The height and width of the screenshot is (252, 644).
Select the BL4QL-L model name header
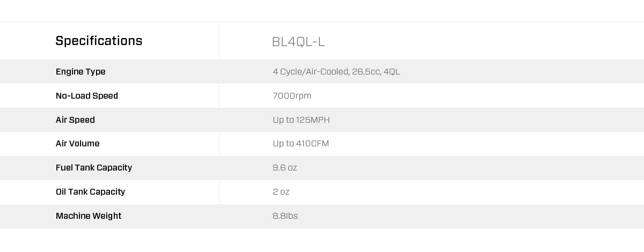pyautogui.click(x=298, y=41)
